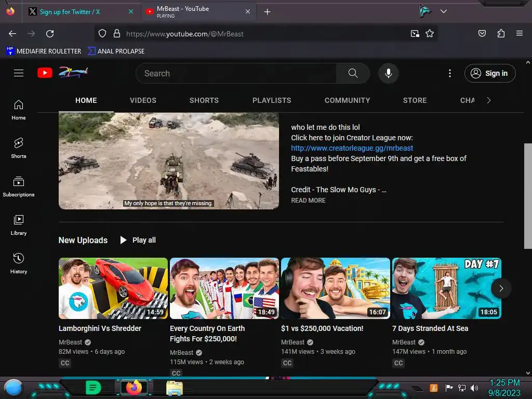Select the HOME channel tab
This screenshot has height=399, width=532.
pyautogui.click(x=86, y=100)
